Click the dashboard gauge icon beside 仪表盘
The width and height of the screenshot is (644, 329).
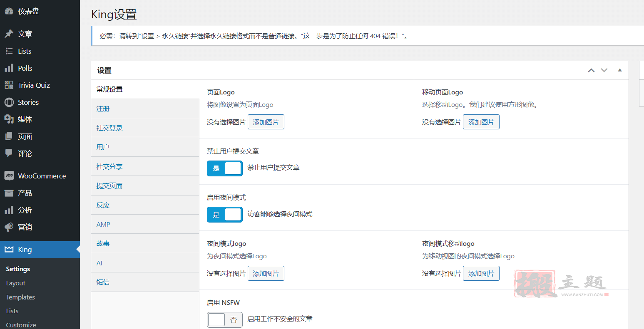tap(9, 11)
